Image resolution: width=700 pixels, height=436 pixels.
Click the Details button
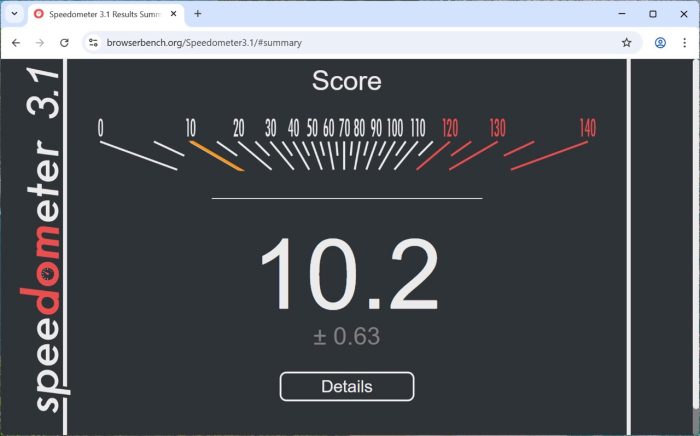[x=347, y=386]
